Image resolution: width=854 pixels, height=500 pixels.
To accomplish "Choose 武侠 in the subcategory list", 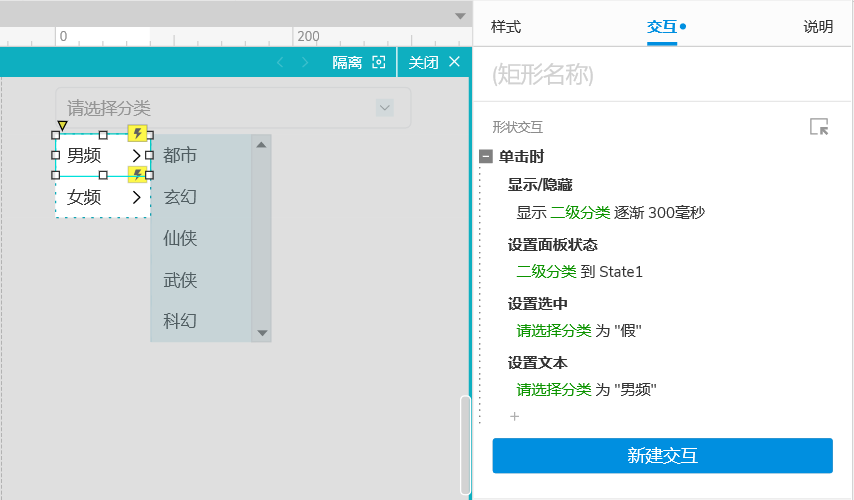I will pyautogui.click(x=180, y=280).
